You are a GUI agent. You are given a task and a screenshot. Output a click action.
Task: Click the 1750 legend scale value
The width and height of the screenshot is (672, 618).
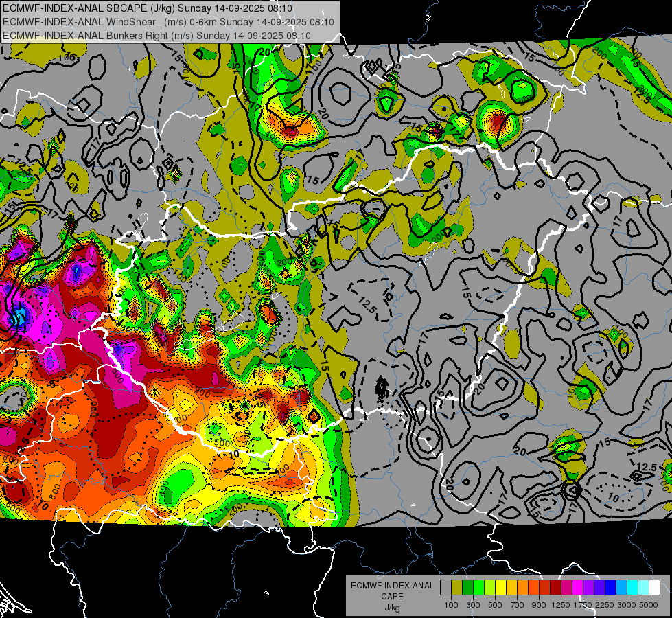583,605
